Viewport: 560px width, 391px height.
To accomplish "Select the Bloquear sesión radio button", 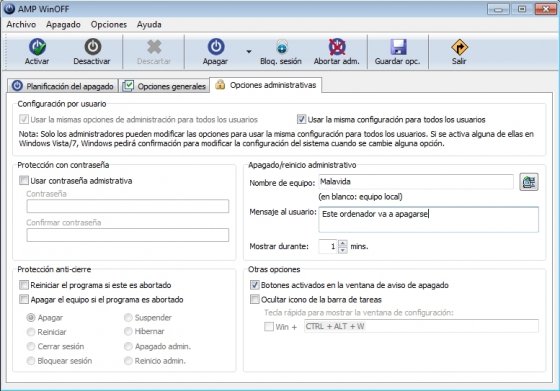I will (x=31, y=361).
